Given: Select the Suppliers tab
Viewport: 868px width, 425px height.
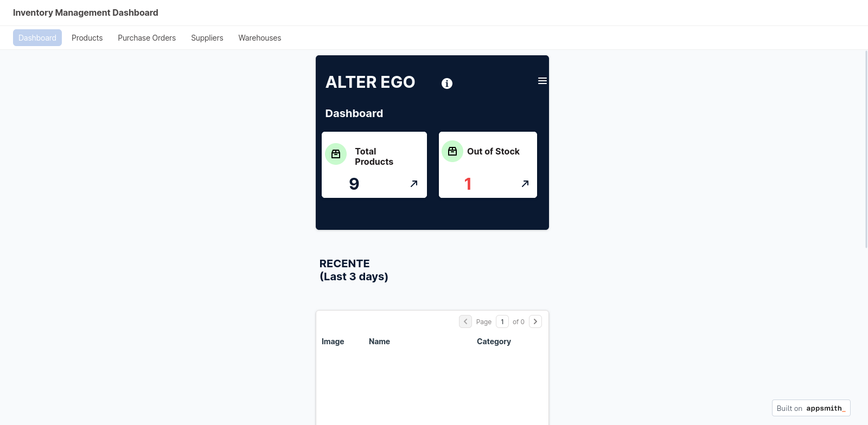Looking at the screenshot, I should pyautogui.click(x=207, y=38).
